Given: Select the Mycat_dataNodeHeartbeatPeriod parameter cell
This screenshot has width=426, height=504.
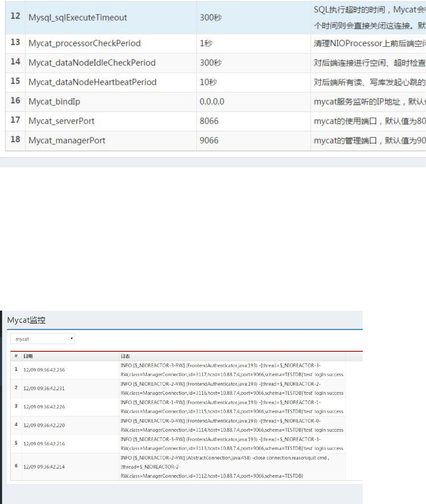Looking at the screenshot, I should coord(111,82).
